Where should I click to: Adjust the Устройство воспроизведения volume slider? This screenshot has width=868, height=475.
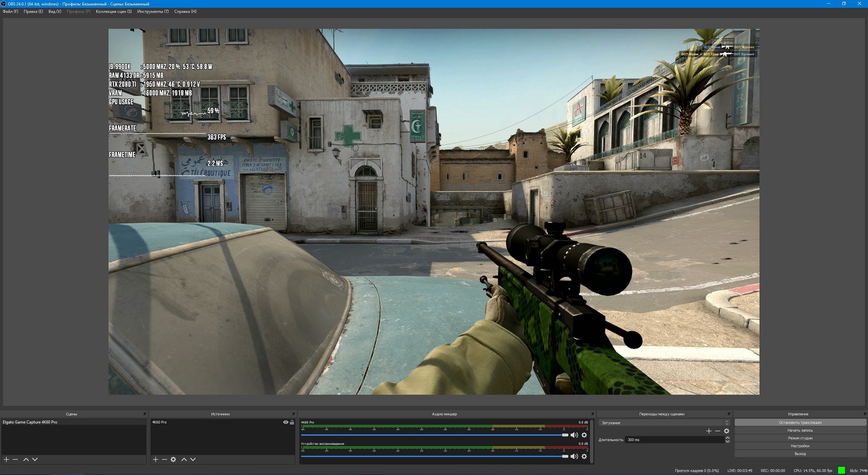coord(434,456)
